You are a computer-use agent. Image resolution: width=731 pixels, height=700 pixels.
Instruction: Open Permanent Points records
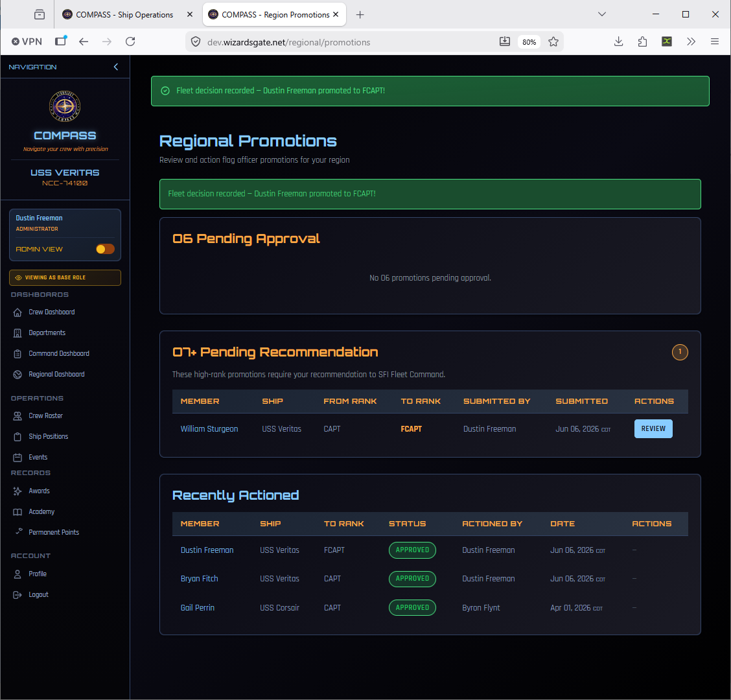click(54, 532)
